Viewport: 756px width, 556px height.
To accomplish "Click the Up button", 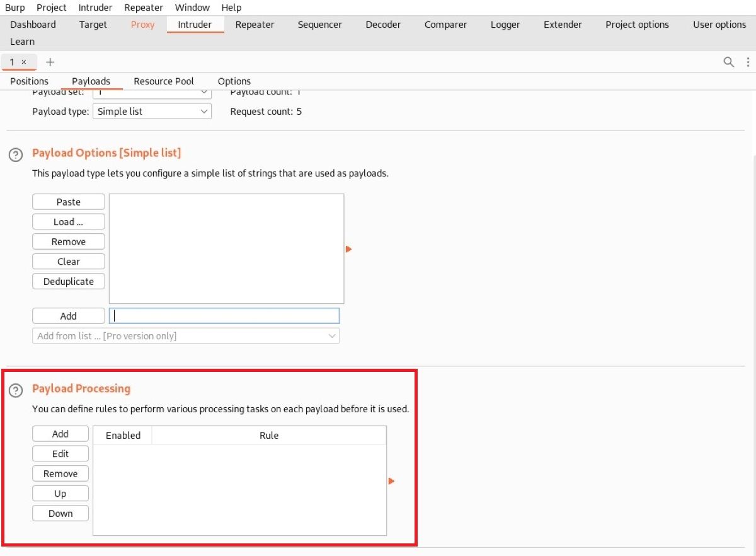I will [60, 494].
